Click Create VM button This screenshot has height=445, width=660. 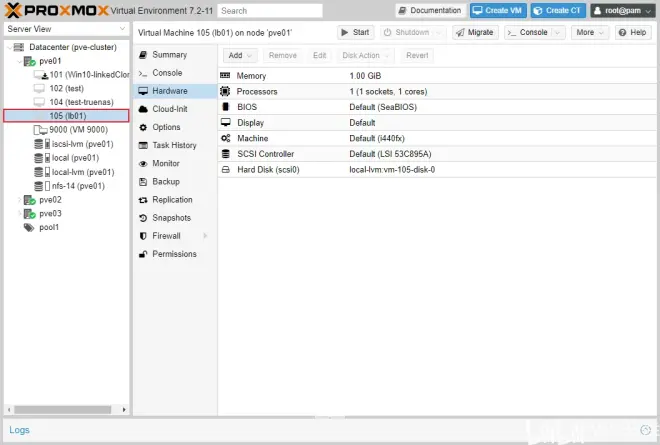(x=498, y=11)
